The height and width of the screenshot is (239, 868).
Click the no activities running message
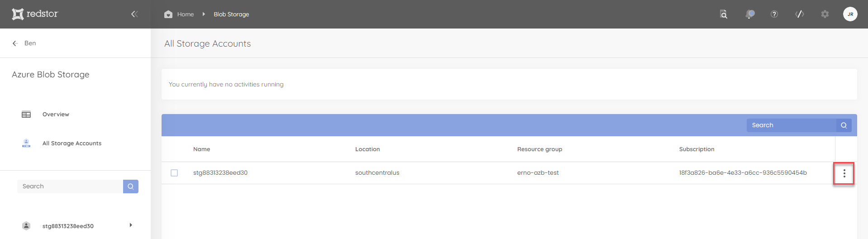(226, 85)
